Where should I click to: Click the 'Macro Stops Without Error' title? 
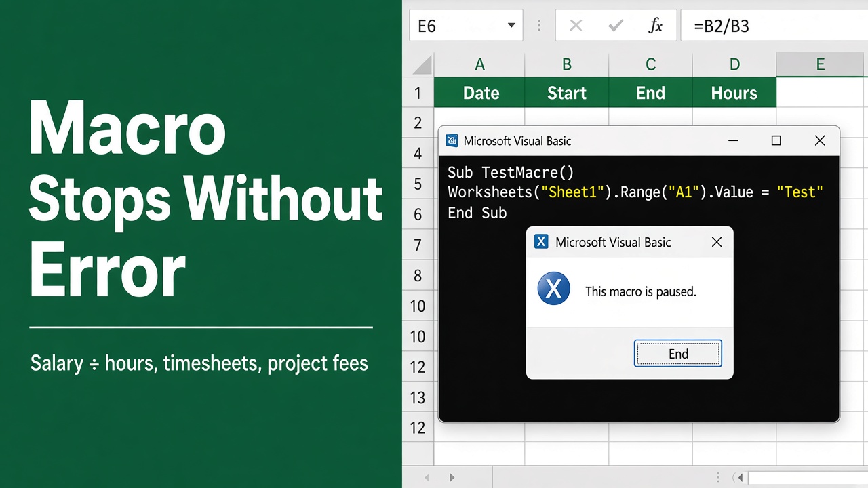click(x=206, y=199)
